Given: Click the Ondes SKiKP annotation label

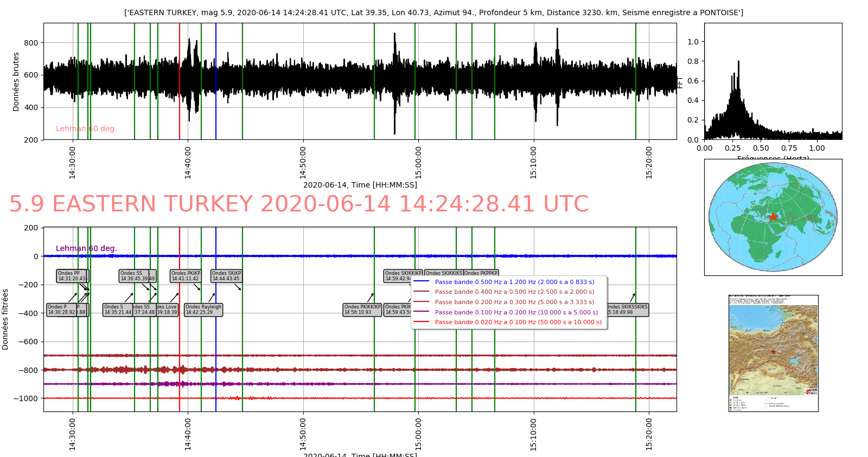Looking at the screenshot, I should (x=226, y=276).
